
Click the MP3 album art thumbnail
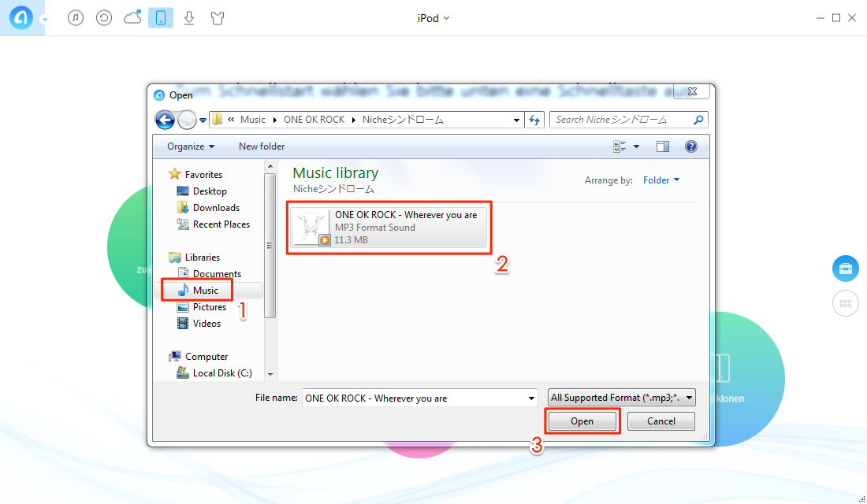pos(311,227)
